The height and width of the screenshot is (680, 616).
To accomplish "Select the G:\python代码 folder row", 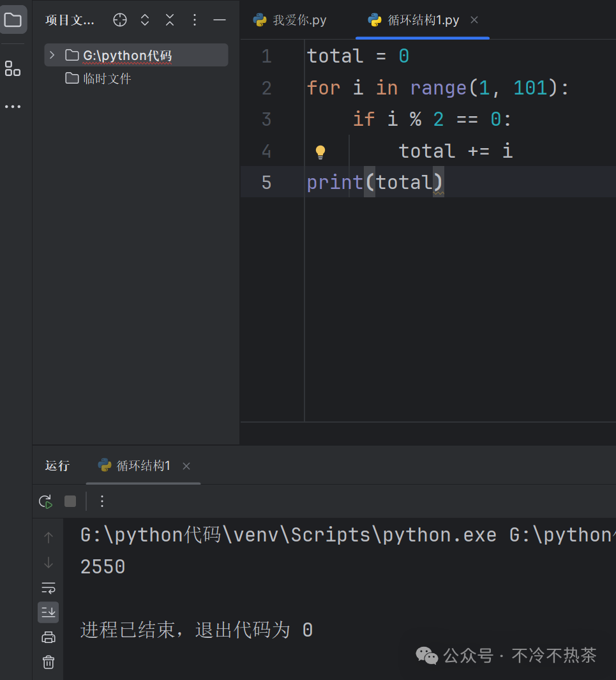I will [136, 55].
